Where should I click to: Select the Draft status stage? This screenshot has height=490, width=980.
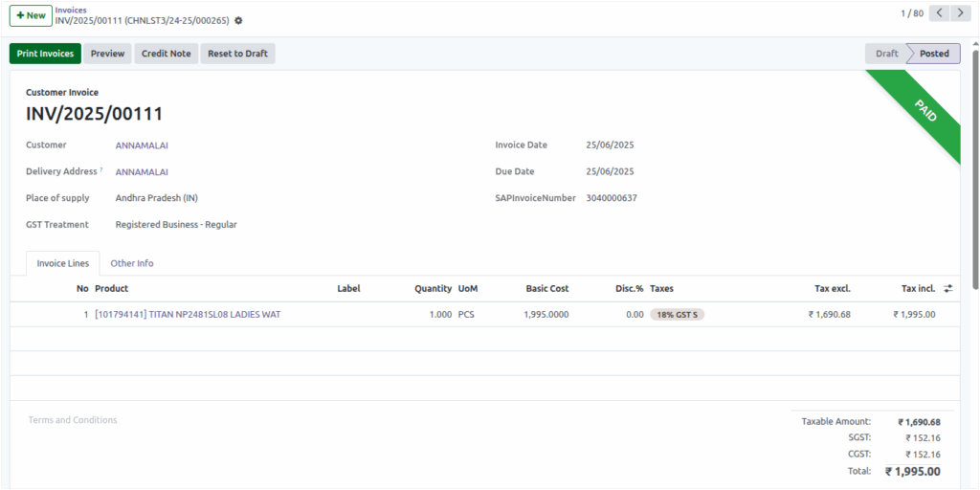(886, 54)
